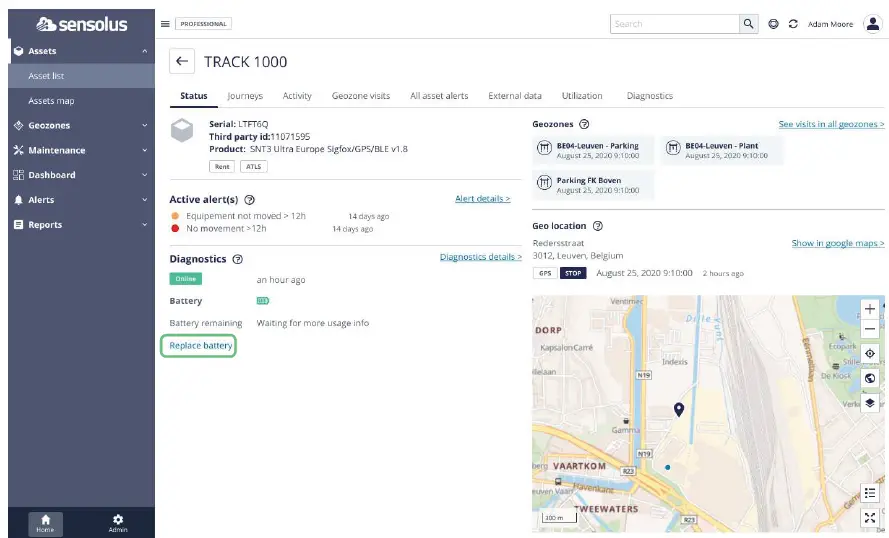Open Active alerts help question icon
Screen dimensions: 889x538
249,200
